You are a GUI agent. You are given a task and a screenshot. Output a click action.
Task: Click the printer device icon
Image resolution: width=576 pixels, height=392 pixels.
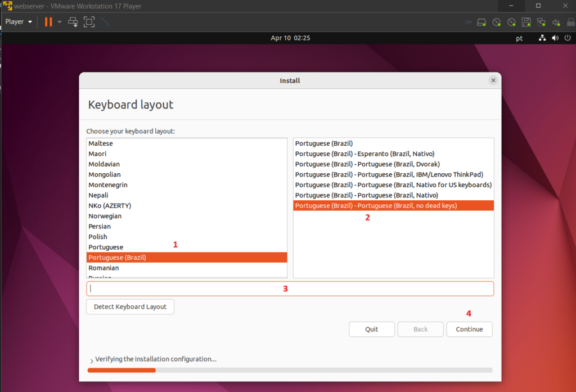(571, 22)
